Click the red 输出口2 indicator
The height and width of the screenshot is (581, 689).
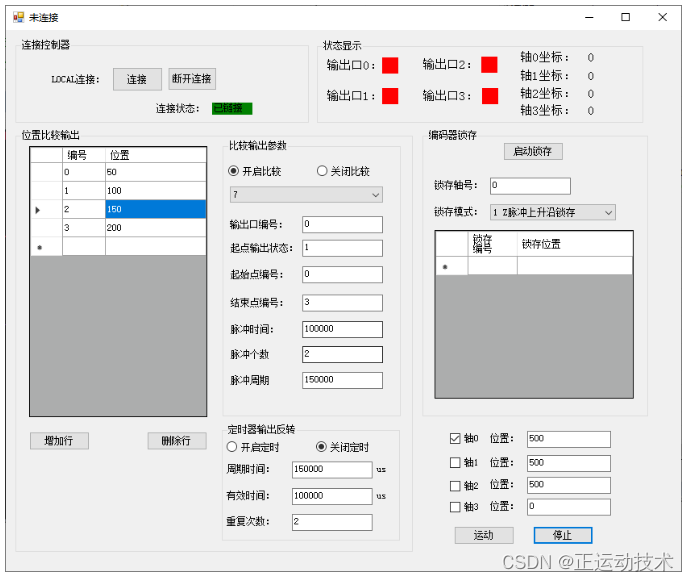pyautogui.click(x=489, y=65)
